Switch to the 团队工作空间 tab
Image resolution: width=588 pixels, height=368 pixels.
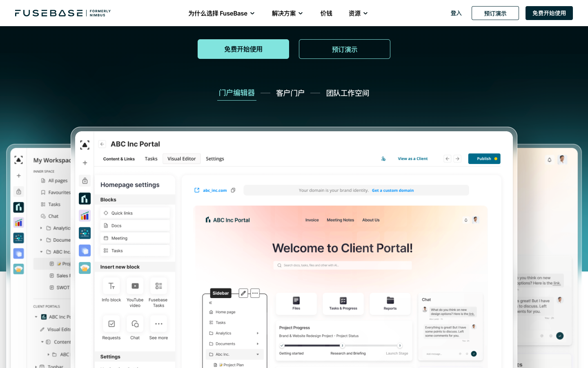tap(347, 93)
